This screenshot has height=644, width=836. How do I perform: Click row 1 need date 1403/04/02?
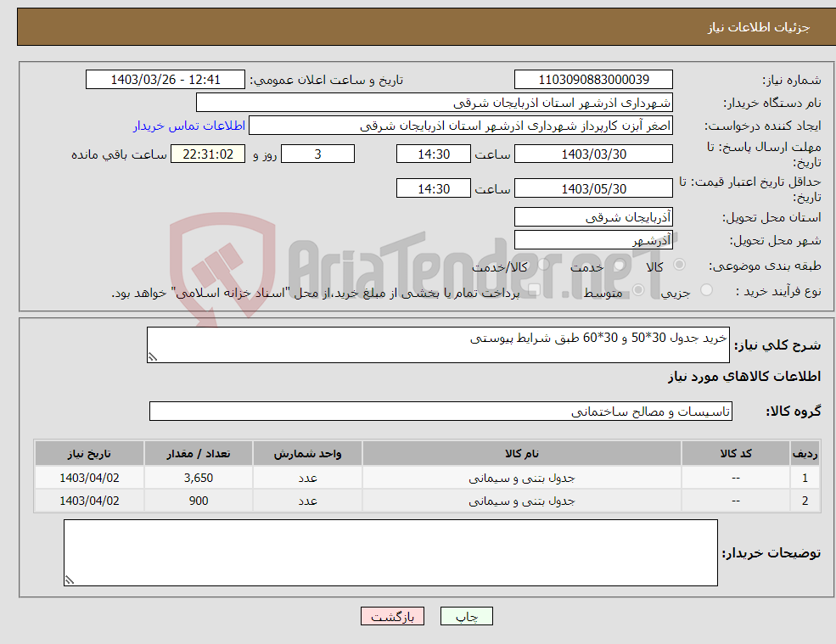89,478
